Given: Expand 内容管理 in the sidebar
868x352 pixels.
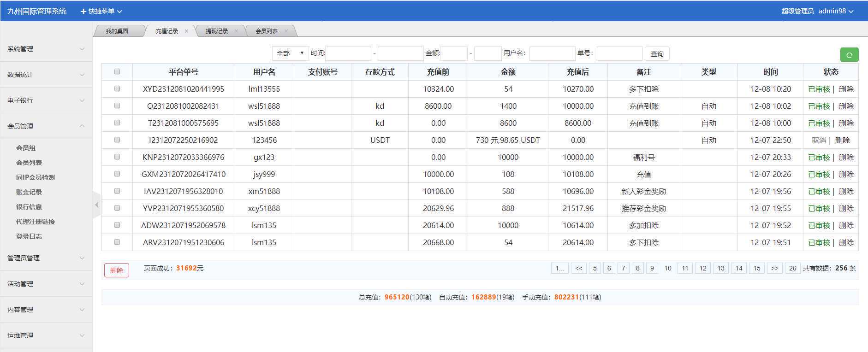Looking at the screenshot, I should tap(46, 310).
